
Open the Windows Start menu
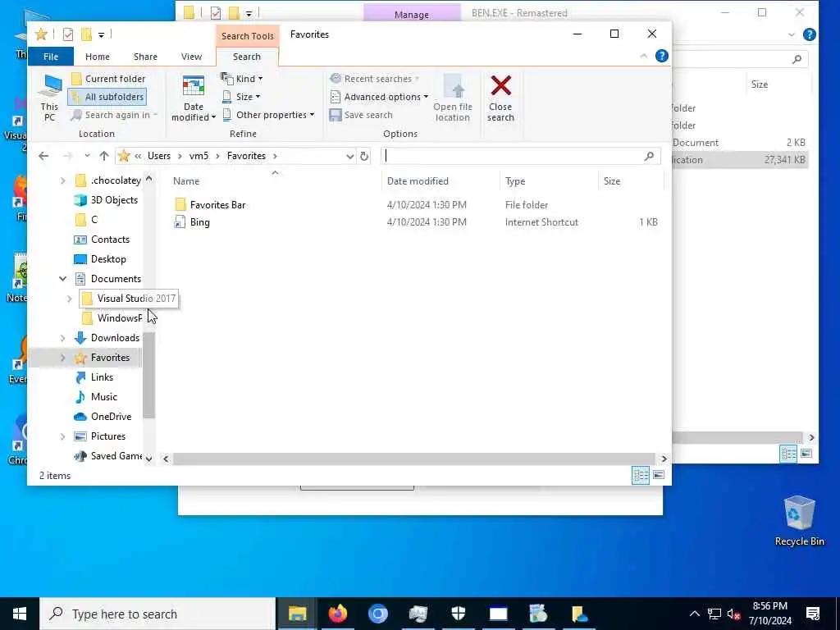pos(20,614)
